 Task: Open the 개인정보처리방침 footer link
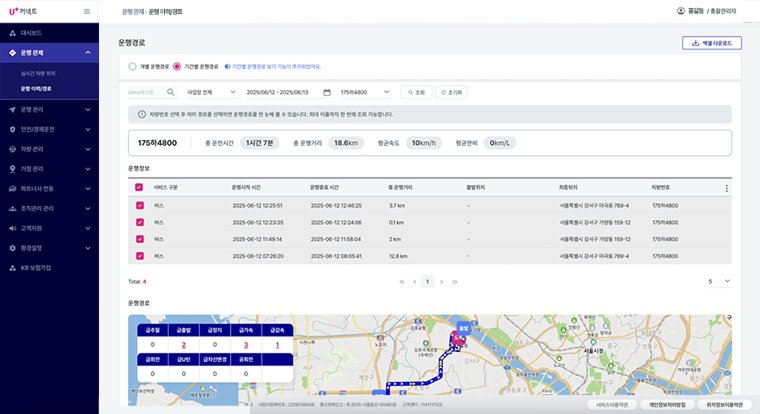(667, 405)
